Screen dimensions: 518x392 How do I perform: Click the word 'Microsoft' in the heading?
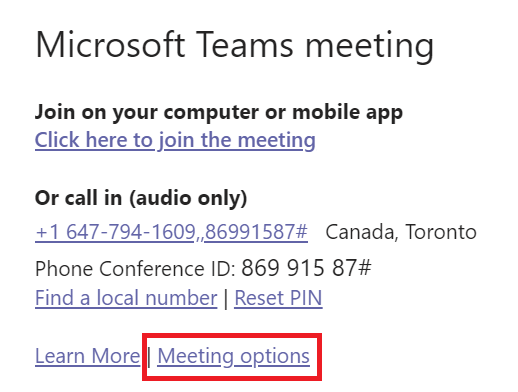pyautogui.click(x=110, y=45)
